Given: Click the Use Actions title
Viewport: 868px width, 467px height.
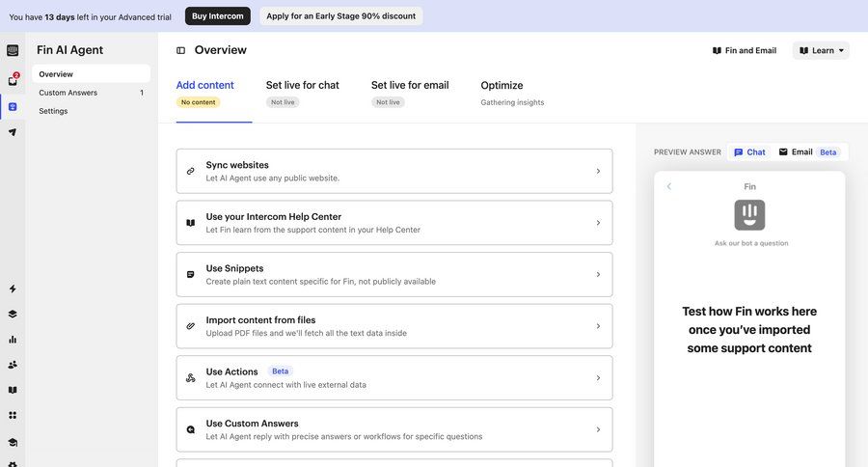Looking at the screenshot, I should coord(231,371).
